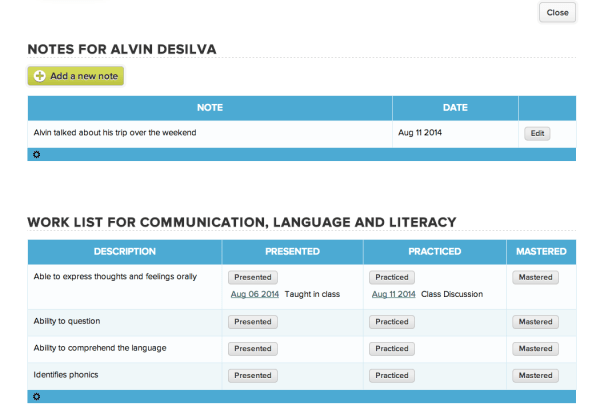
Task: Click the plus icon on Add a new note
Action: click(x=39, y=76)
